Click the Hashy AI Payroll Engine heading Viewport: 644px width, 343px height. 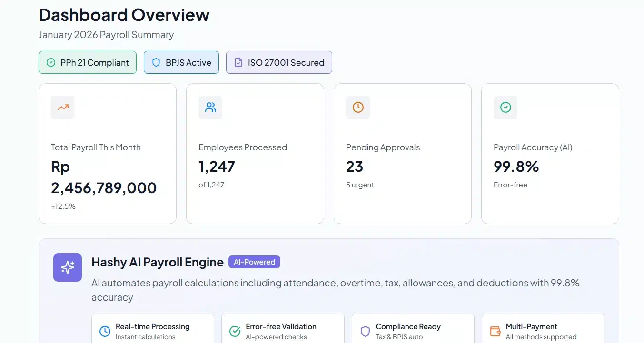click(158, 262)
